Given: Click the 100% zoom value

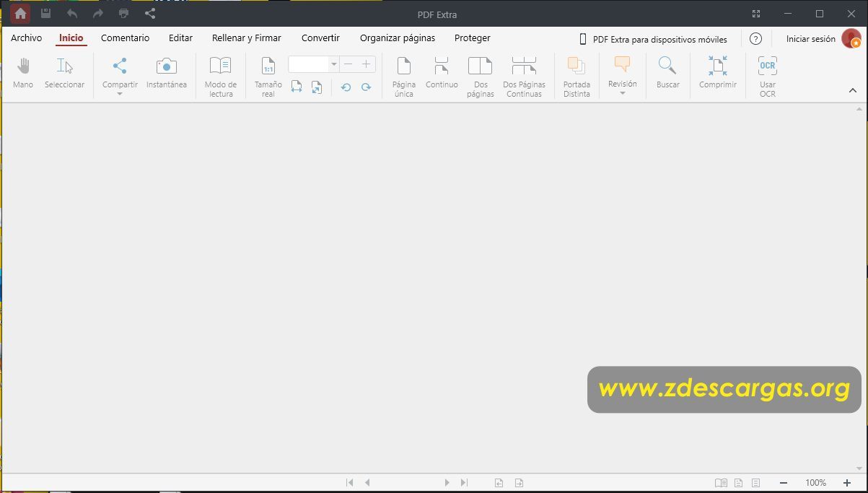Looking at the screenshot, I should click(816, 483).
